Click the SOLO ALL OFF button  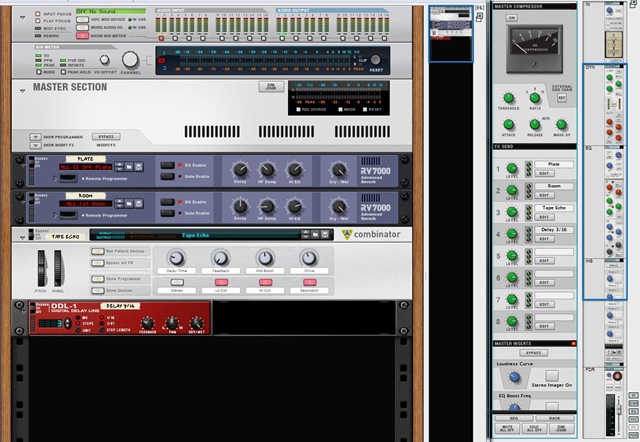(x=534, y=428)
